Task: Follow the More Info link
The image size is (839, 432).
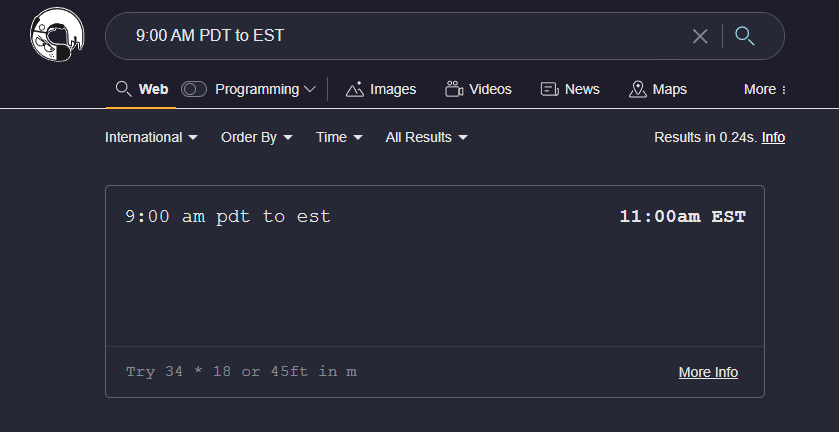Action: [x=708, y=372]
